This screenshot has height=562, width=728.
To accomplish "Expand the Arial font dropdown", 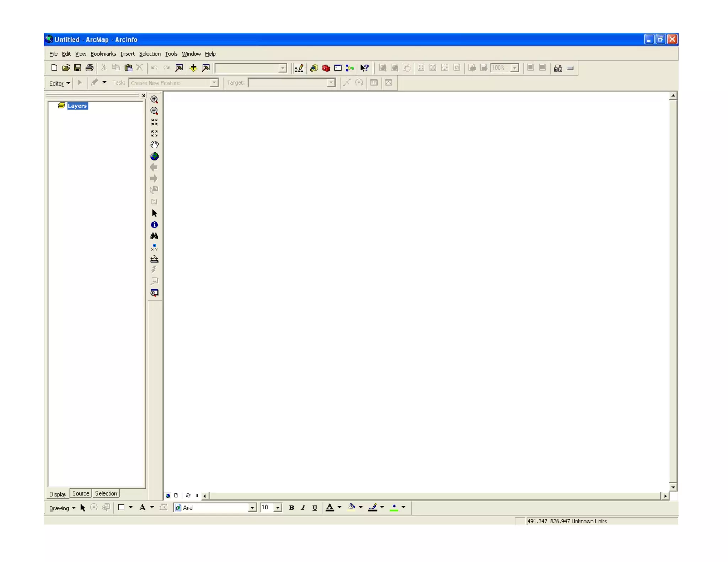I will [252, 508].
